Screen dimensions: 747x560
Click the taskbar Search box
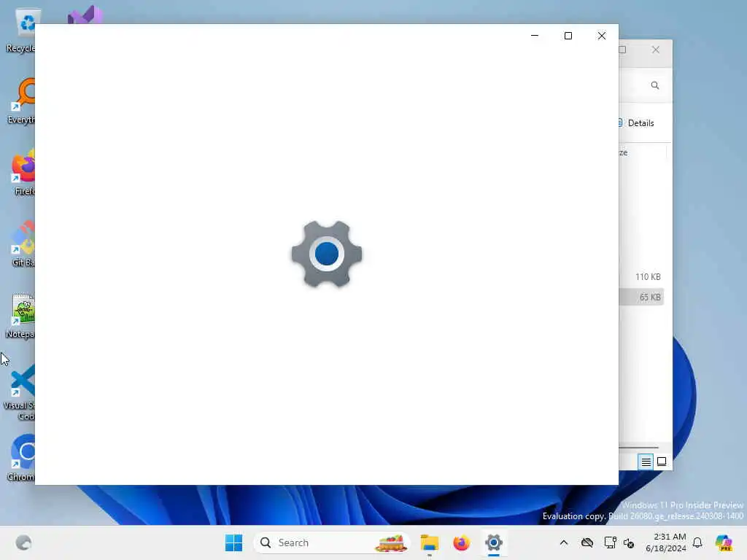(332, 542)
